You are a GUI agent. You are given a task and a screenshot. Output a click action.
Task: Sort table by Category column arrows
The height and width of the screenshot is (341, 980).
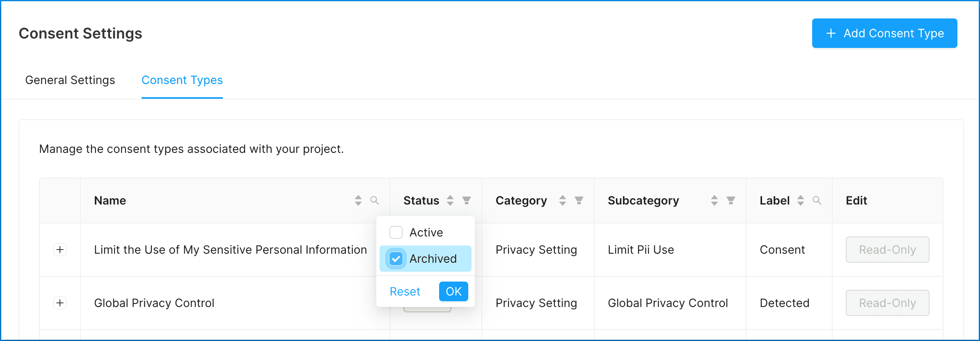[563, 200]
